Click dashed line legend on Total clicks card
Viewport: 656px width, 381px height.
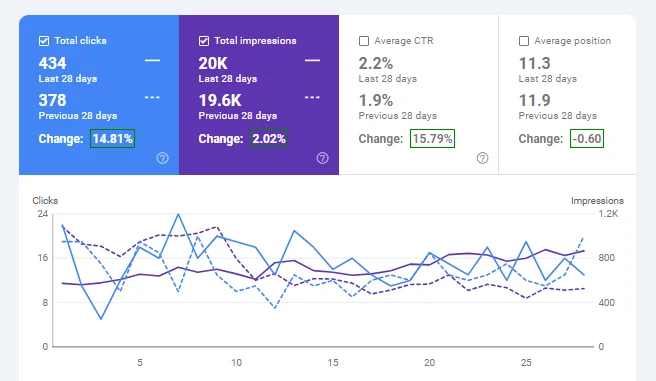click(152, 97)
